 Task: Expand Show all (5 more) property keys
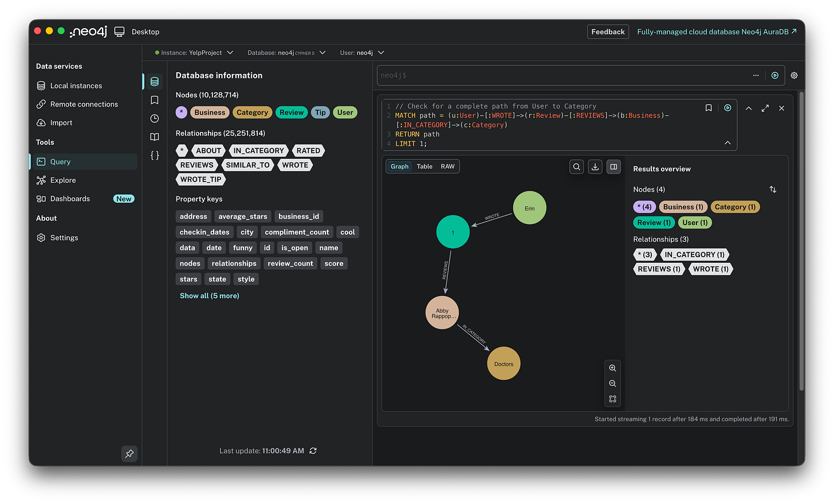point(209,295)
